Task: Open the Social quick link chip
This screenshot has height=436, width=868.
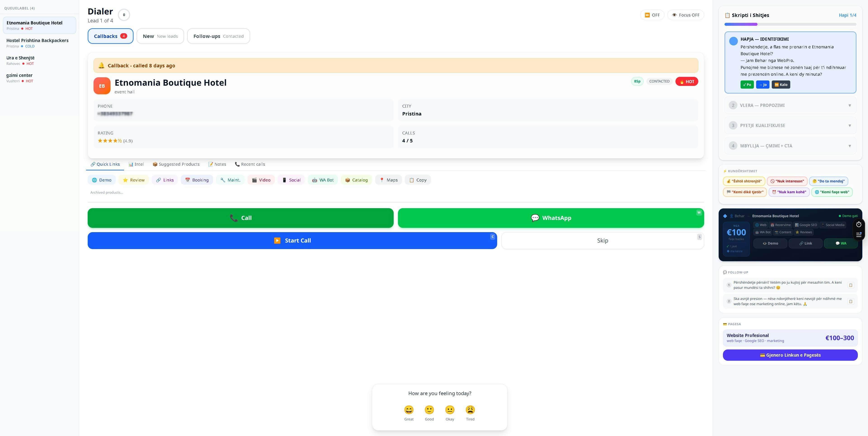Action: (x=291, y=180)
